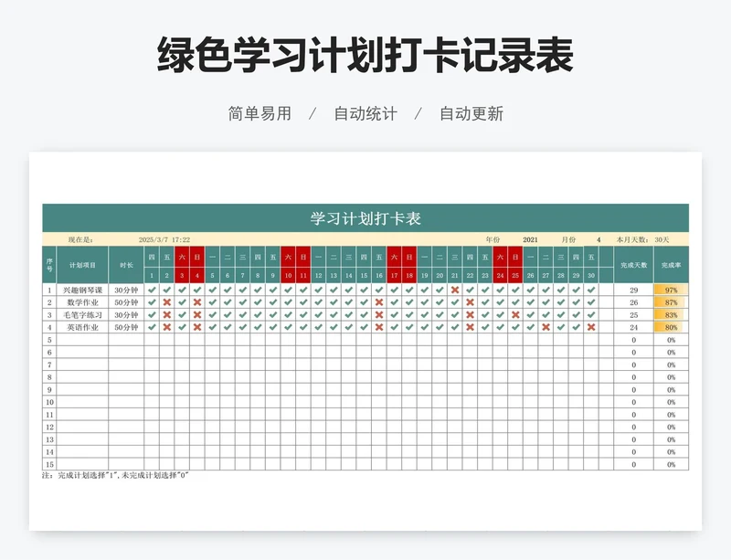This screenshot has height=560, width=731.
Task: Click completed days value 26
Action: 633,302
